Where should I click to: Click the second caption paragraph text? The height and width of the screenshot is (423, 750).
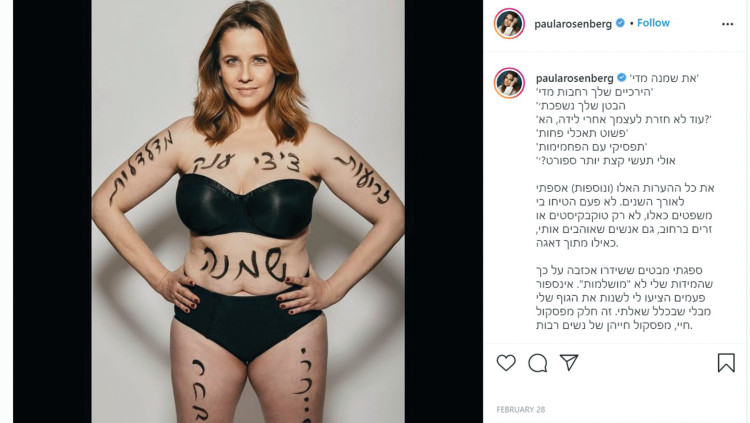[625, 215]
